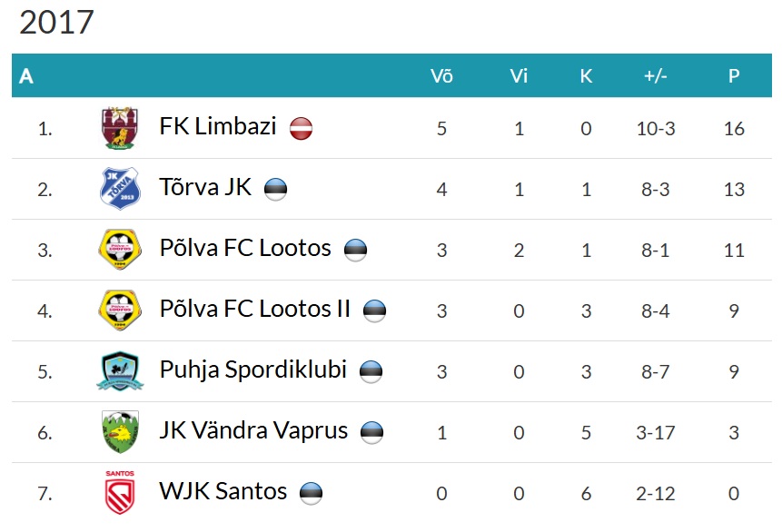Select the JK Vändra Vaprus name
The image size is (782, 532).
pos(253,430)
